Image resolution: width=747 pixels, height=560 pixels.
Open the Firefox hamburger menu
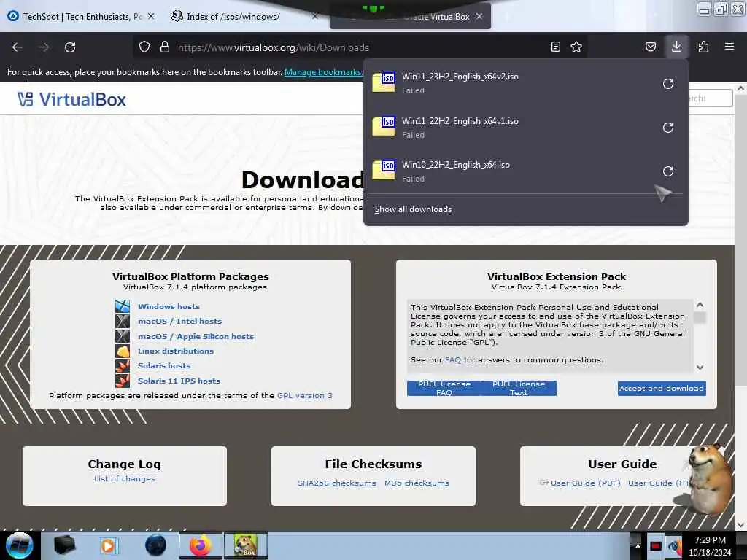point(729,47)
